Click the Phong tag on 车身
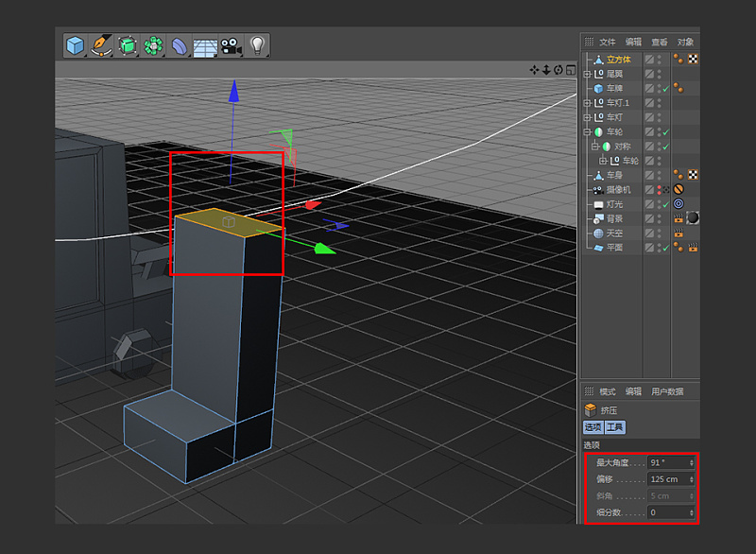Image resolution: width=756 pixels, height=554 pixels. (679, 175)
